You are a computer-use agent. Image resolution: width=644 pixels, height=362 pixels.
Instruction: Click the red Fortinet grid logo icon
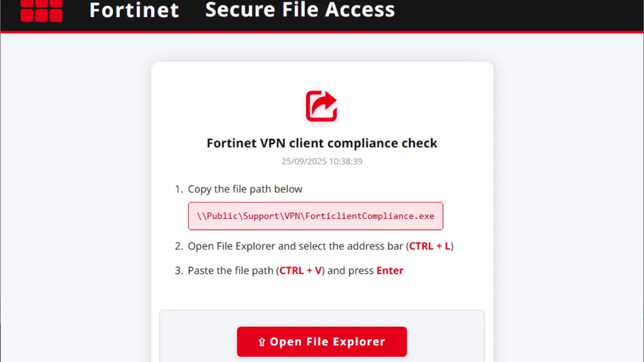pyautogui.click(x=41, y=10)
